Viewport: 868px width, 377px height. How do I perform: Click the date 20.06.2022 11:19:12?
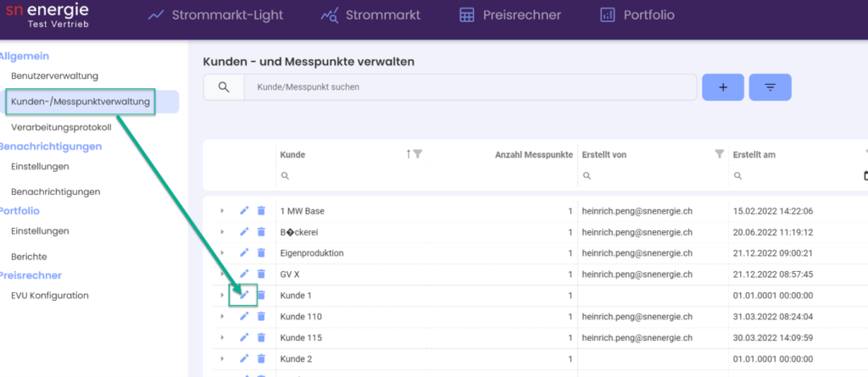[773, 232]
